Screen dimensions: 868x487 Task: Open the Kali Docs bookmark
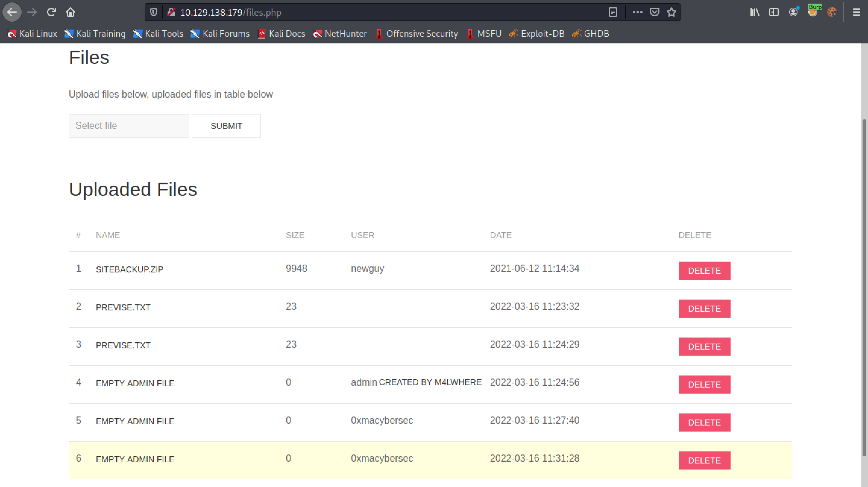click(x=281, y=34)
